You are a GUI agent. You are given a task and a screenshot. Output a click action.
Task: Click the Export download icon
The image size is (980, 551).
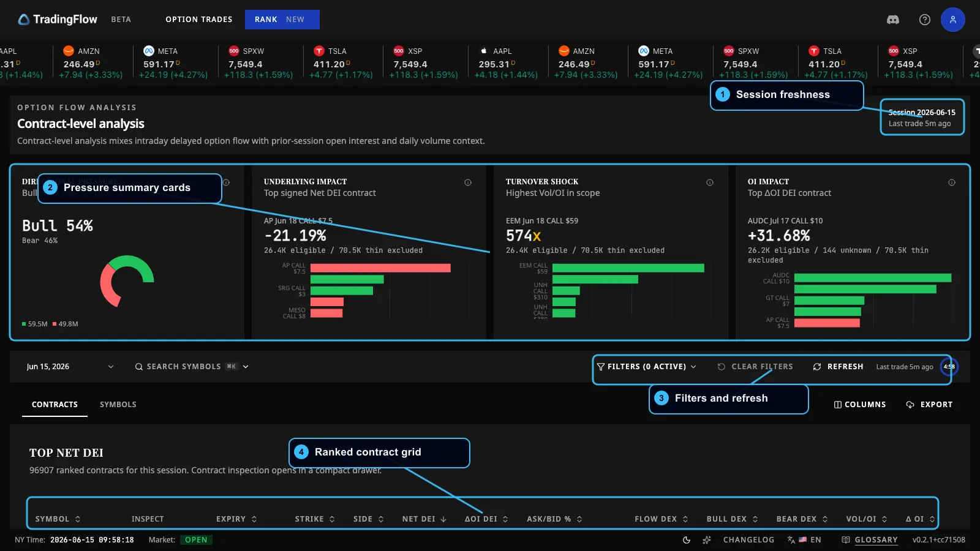(x=910, y=405)
